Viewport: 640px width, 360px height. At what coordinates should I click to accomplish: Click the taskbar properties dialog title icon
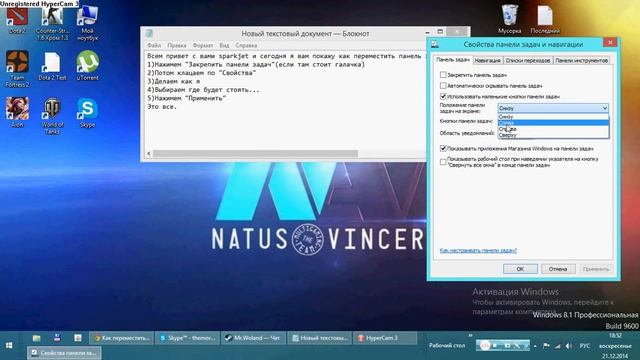point(435,44)
